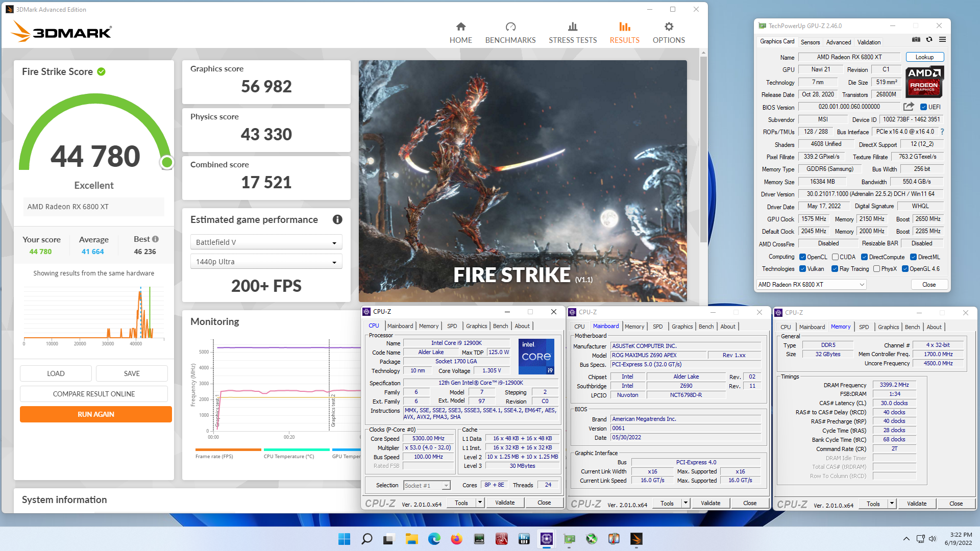Select the RESULTS tab in 3DMark

pyautogui.click(x=624, y=33)
